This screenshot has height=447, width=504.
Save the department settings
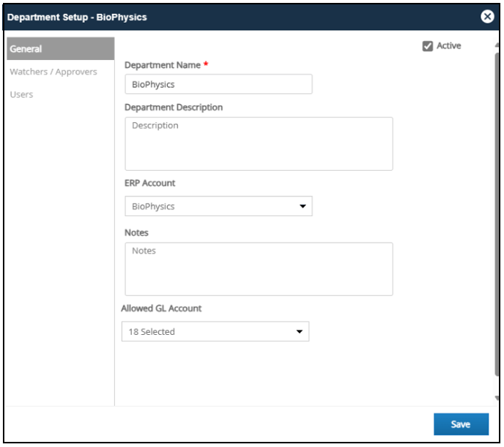[x=461, y=424]
